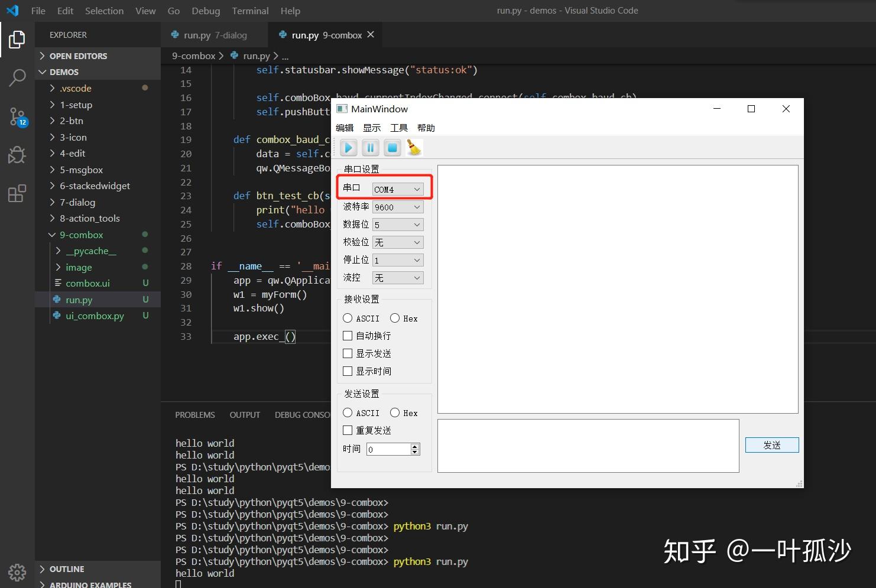Increment the 时间 spinner value
The width and height of the screenshot is (876, 588).
[416, 446]
